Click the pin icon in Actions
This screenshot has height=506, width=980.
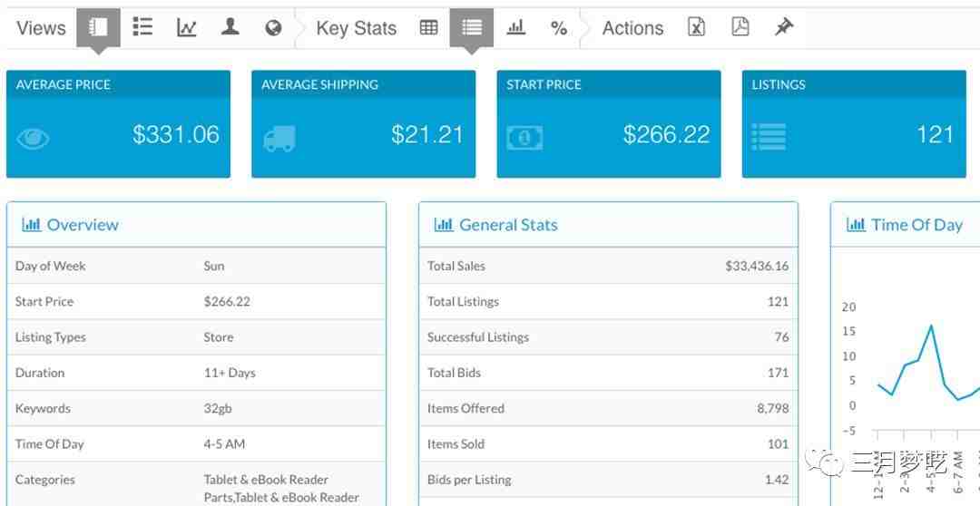[784, 27]
